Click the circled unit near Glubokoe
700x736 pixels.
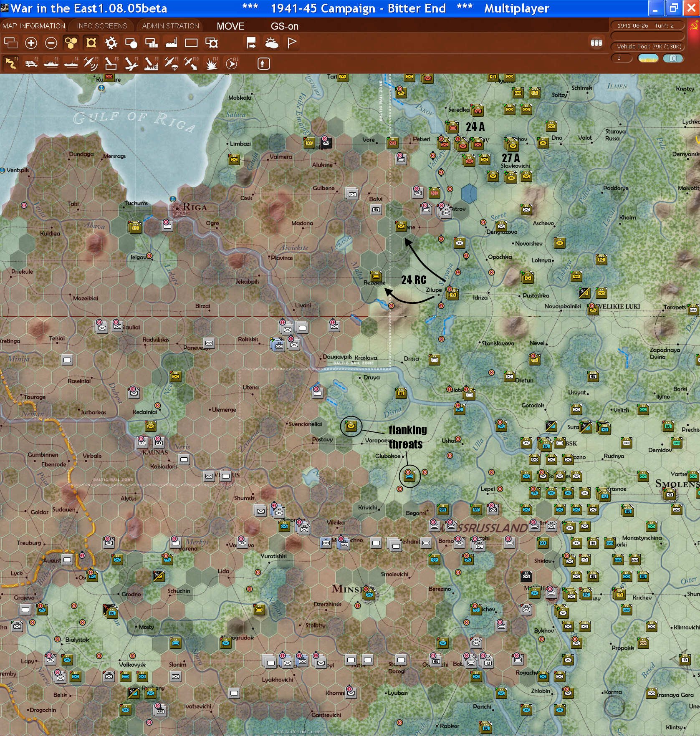point(409,476)
